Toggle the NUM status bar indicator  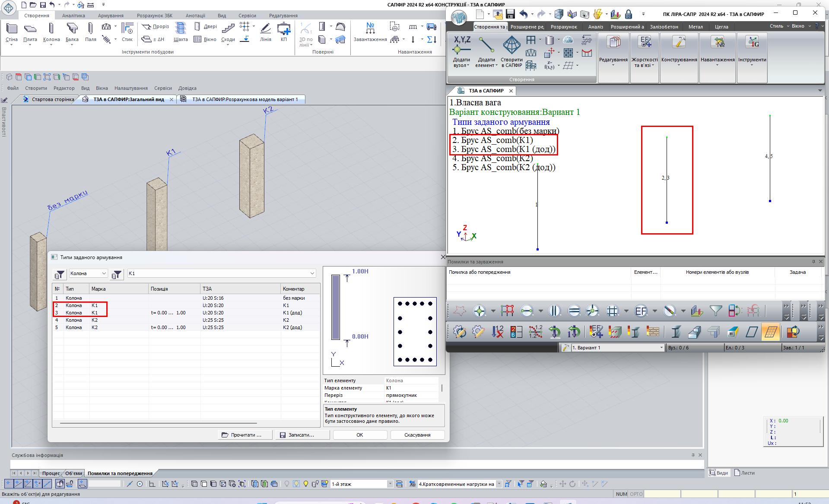(x=621, y=494)
